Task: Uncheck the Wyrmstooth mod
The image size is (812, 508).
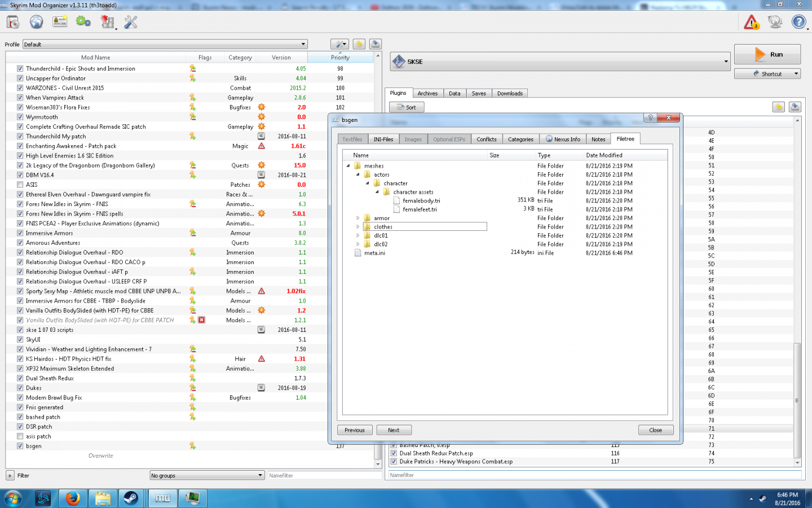Action: (20, 117)
